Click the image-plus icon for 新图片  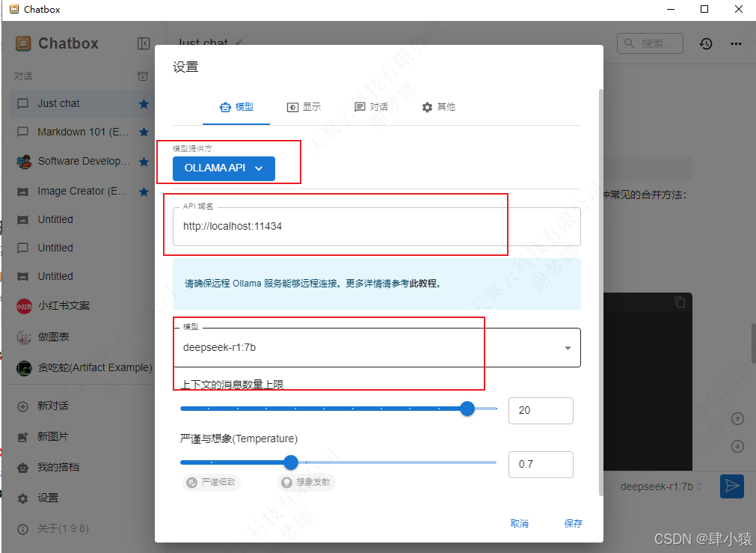(x=22, y=437)
